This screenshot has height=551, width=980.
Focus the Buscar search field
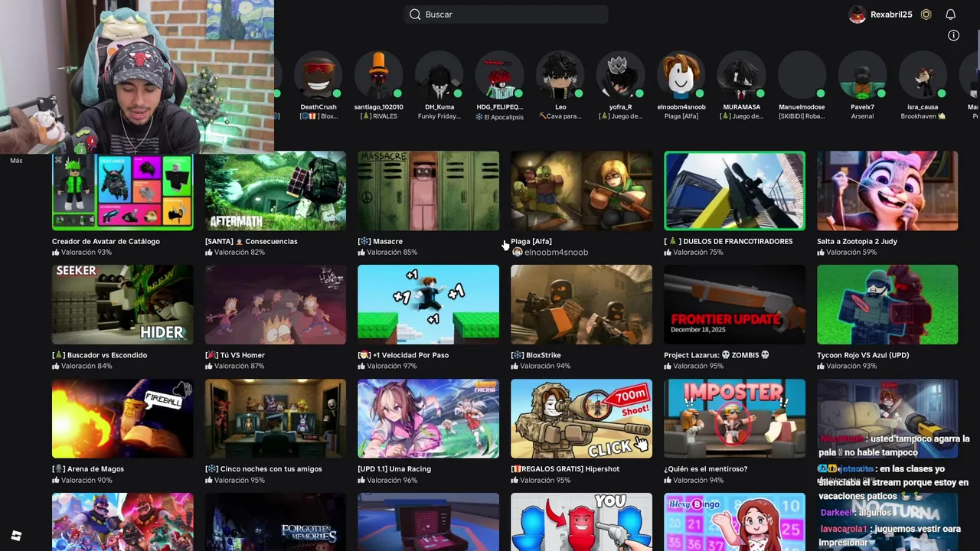pyautogui.click(x=506, y=15)
